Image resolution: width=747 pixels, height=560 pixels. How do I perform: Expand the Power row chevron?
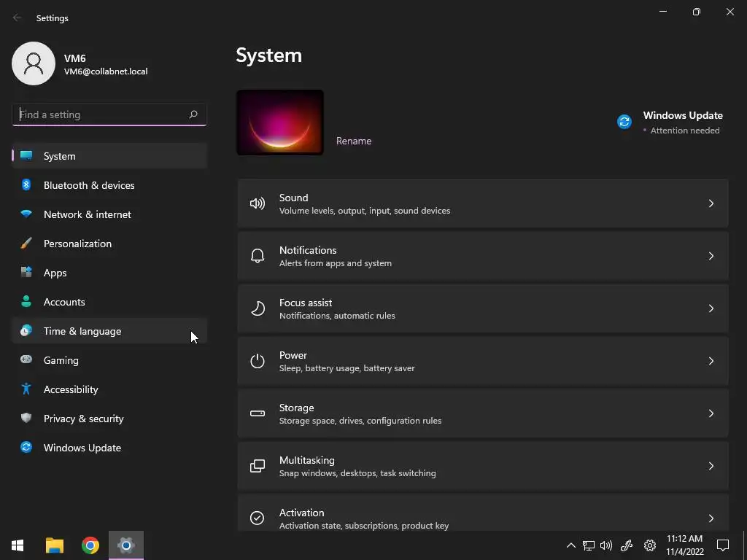pyautogui.click(x=711, y=361)
